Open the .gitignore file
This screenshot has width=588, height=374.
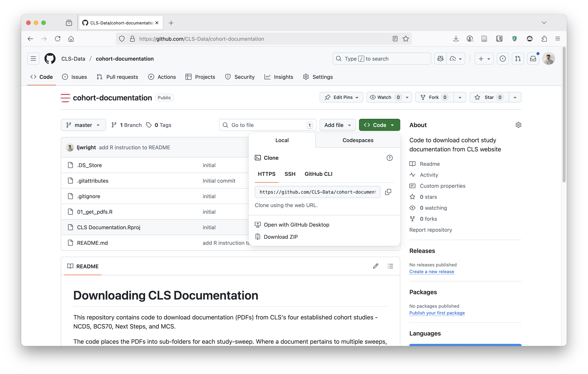click(x=89, y=196)
